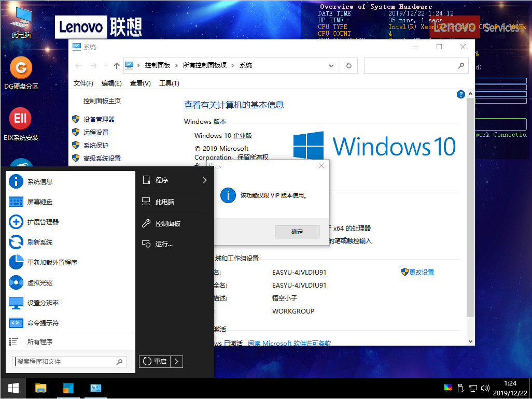Open 此电脑 desktop icon

pos(21,22)
